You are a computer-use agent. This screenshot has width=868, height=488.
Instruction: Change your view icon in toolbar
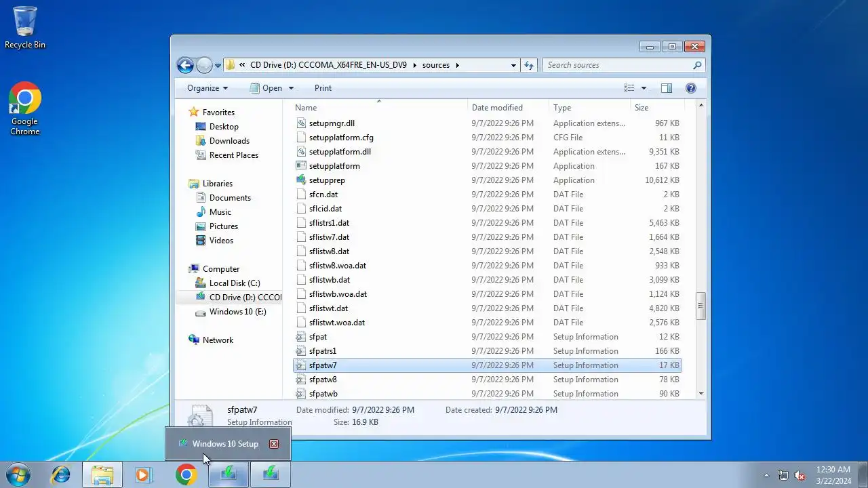(x=629, y=88)
